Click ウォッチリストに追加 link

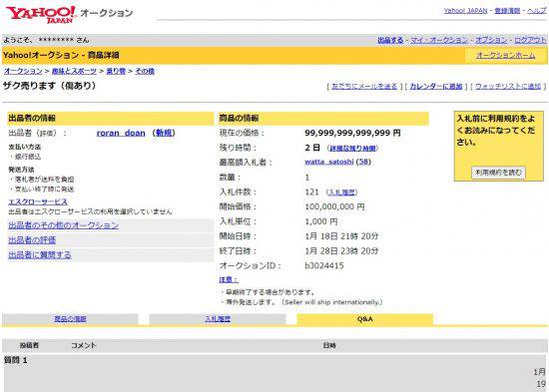coord(508,86)
